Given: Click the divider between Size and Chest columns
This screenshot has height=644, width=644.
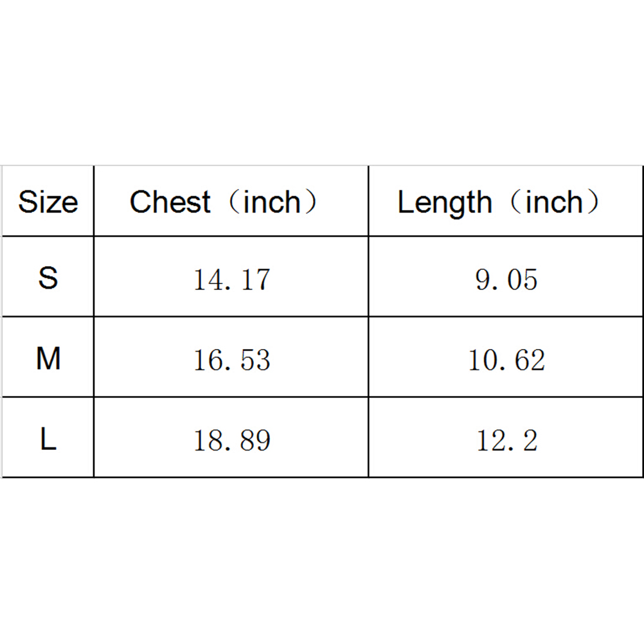Looking at the screenshot, I should (x=94, y=321).
